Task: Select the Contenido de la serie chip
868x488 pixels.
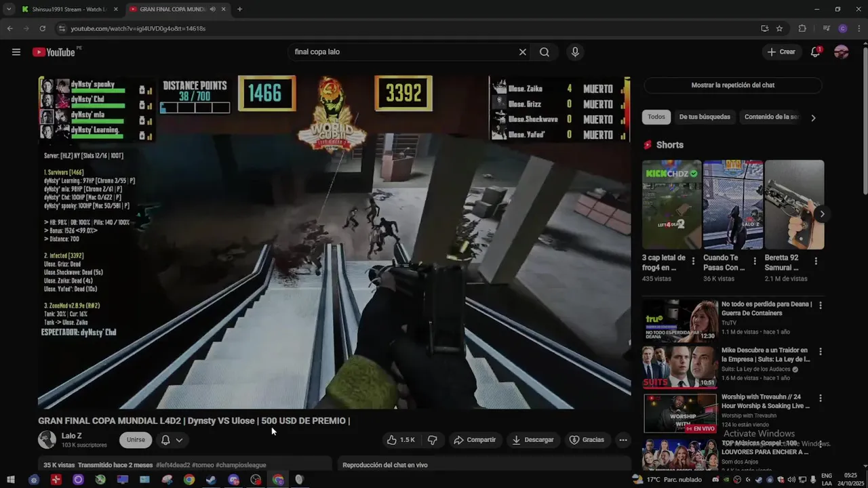Action: point(771,117)
